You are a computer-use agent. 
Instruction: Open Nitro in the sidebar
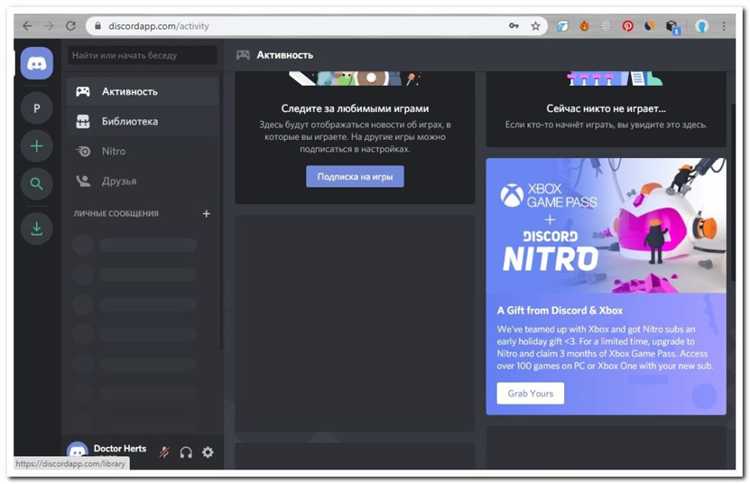coord(143,151)
